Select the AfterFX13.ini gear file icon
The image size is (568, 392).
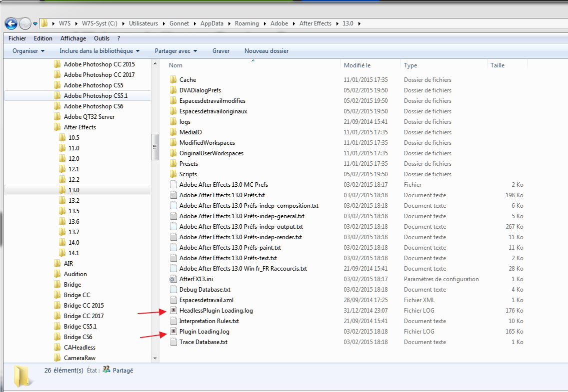pyautogui.click(x=173, y=279)
